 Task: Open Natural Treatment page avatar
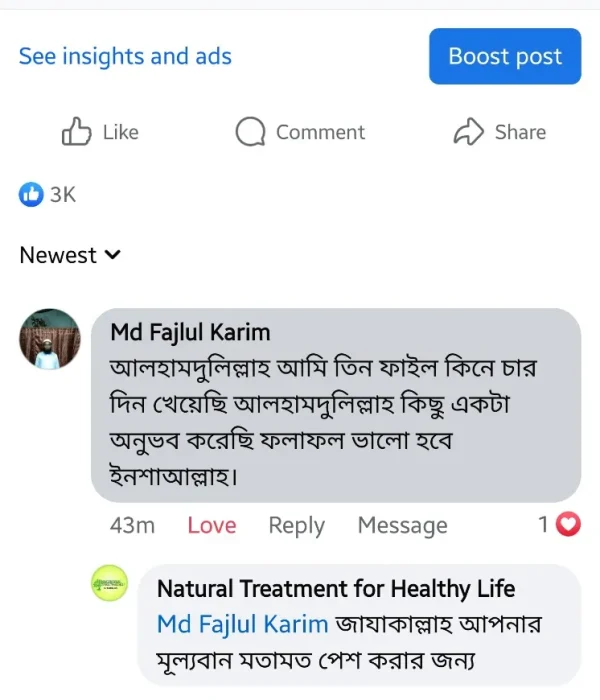[110, 585]
